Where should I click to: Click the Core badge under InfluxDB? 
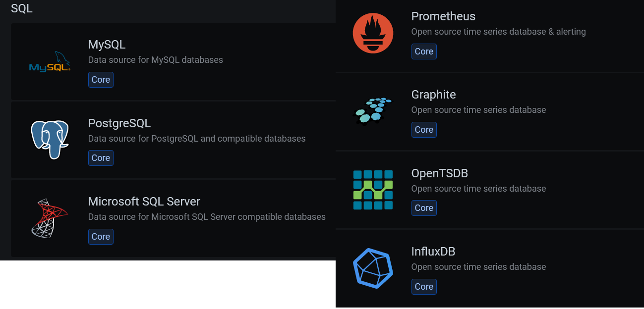[424, 287]
